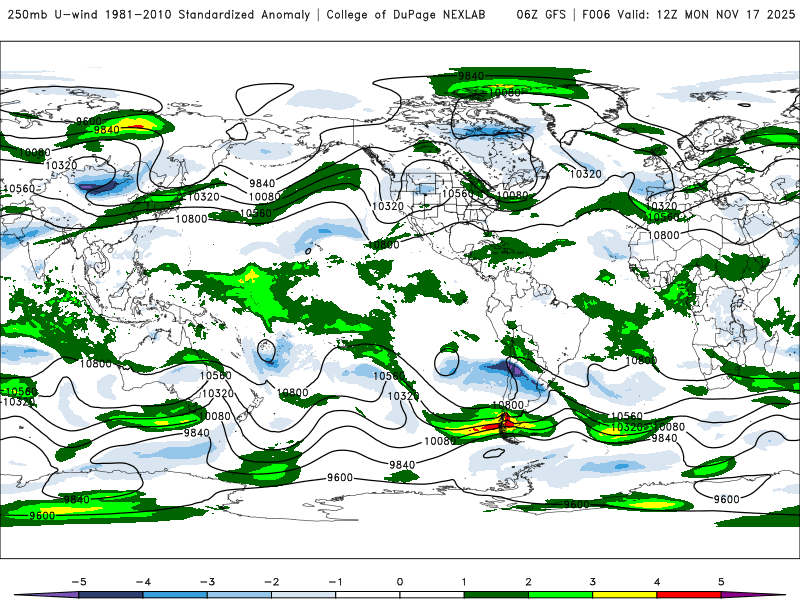This screenshot has width=800, height=600.
Task: Click the '-4' colorbar label
Action: click(x=143, y=582)
